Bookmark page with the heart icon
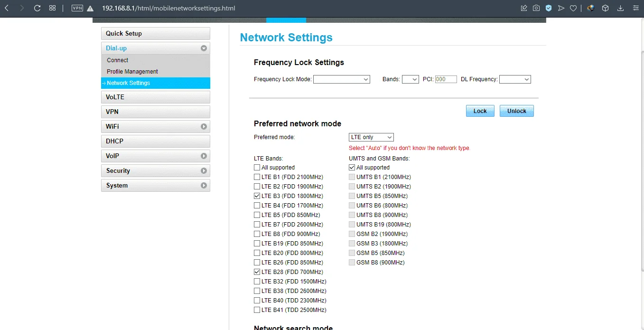 [573, 8]
